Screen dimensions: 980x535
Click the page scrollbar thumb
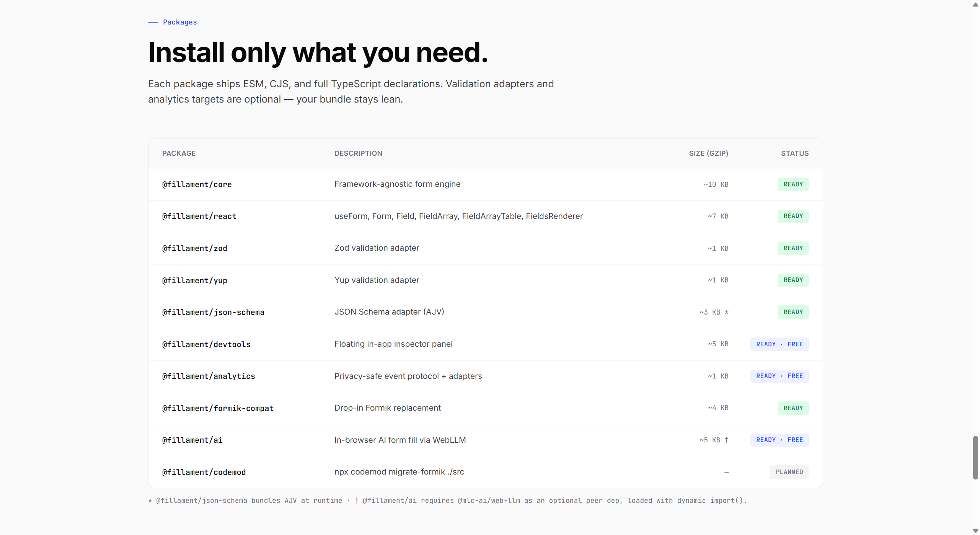click(975, 457)
